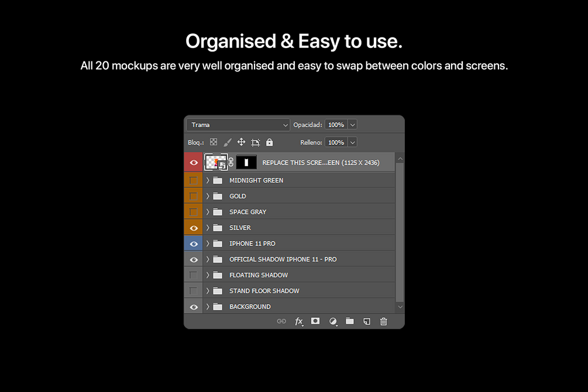Select REPLACE THIS SCRE...EEN (1125 X 2436) layer name
This screenshot has height=392, width=588.
click(x=321, y=163)
